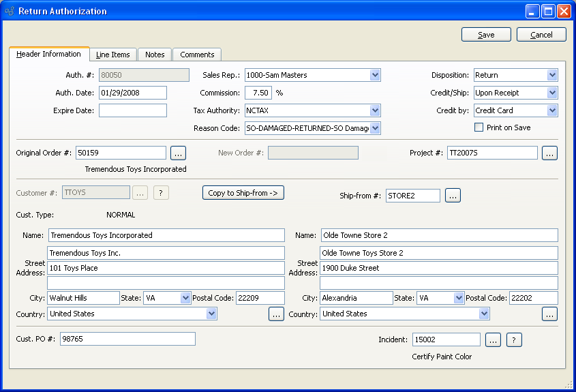The image size is (576, 392).
Task: Click the Save button
Action: pyautogui.click(x=486, y=35)
